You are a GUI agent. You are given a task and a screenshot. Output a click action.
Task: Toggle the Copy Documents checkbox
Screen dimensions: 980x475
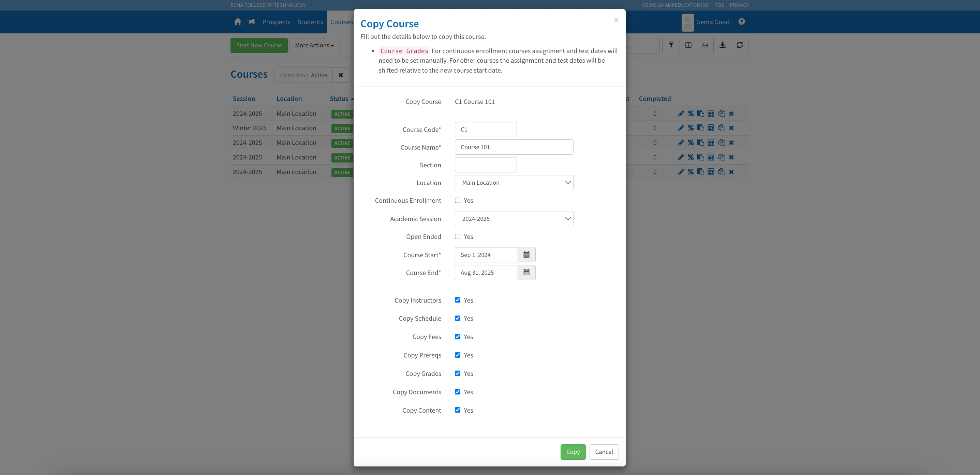click(x=458, y=392)
